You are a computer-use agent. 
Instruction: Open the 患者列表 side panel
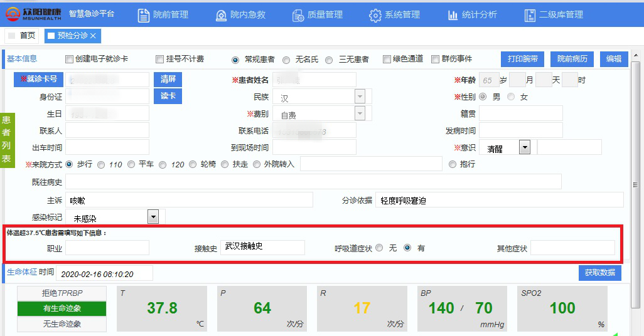[x=7, y=140]
